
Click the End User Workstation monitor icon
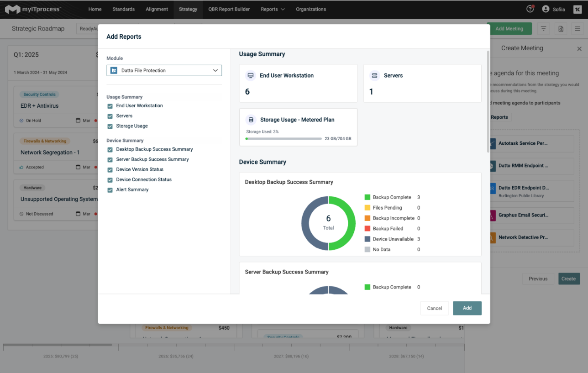pos(251,75)
